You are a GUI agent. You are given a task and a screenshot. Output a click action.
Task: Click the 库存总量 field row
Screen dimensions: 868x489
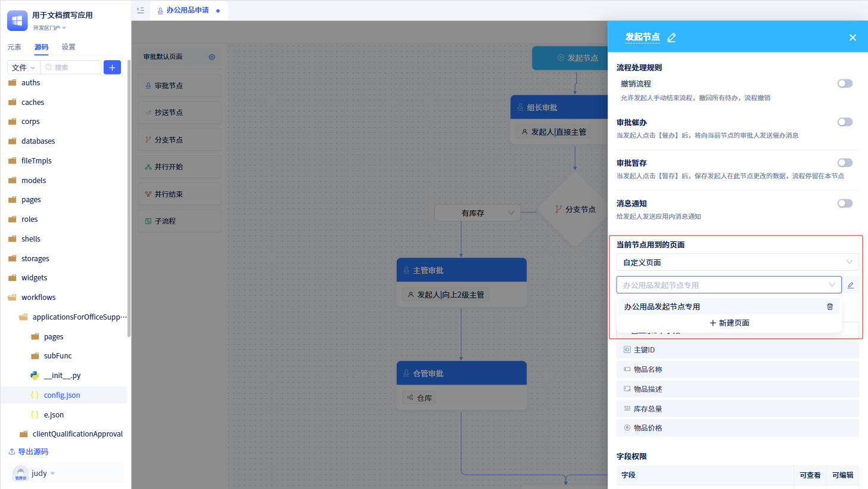(x=738, y=409)
